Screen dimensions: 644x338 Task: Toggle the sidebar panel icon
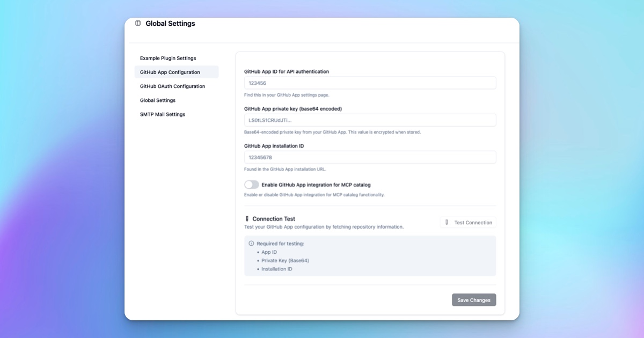(138, 24)
